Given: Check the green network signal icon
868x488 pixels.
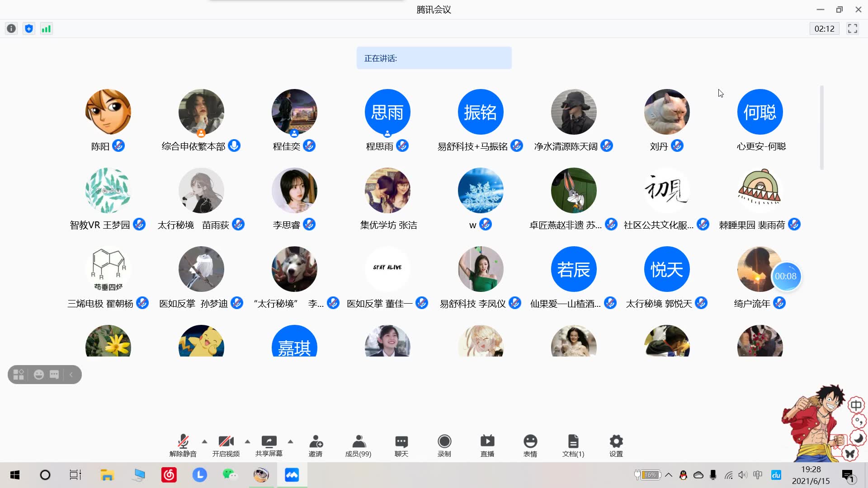Looking at the screenshot, I should pyautogui.click(x=46, y=29).
